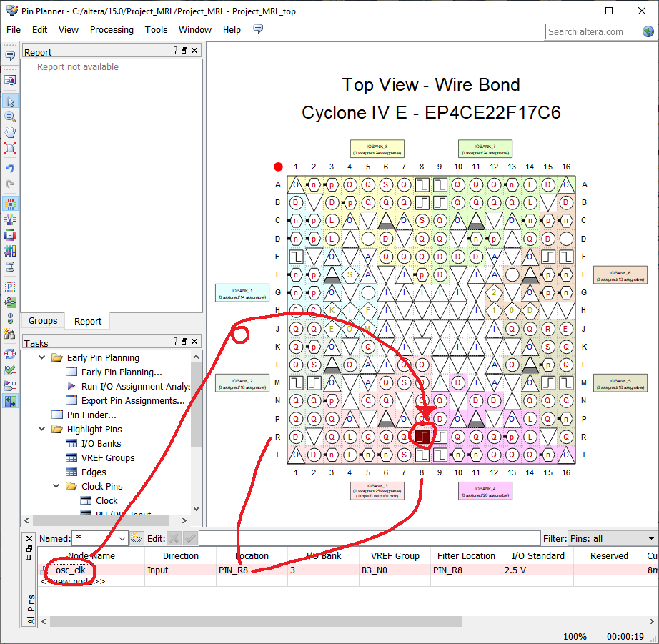Screen dimensions: 659x644
Task: Pin the Tasks panel
Action: (176, 342)
